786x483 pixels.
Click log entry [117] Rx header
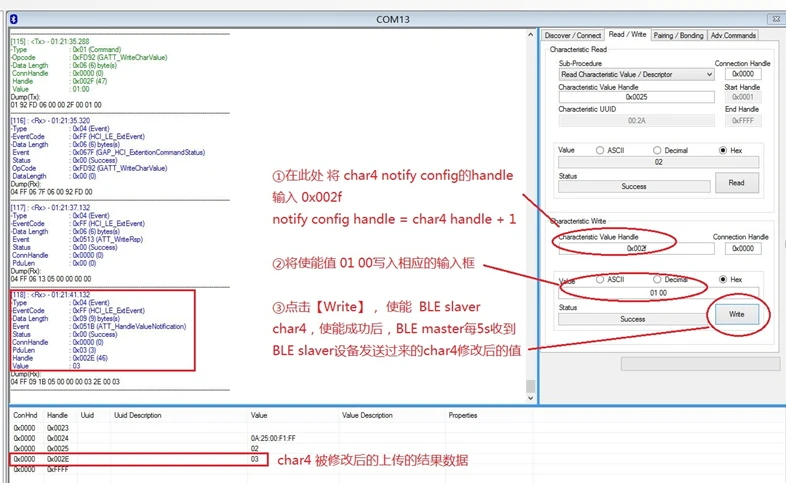(51, 207)
